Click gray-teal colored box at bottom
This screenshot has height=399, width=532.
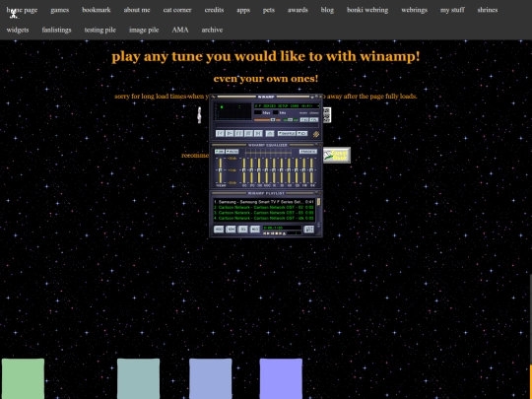click(139, 378)
